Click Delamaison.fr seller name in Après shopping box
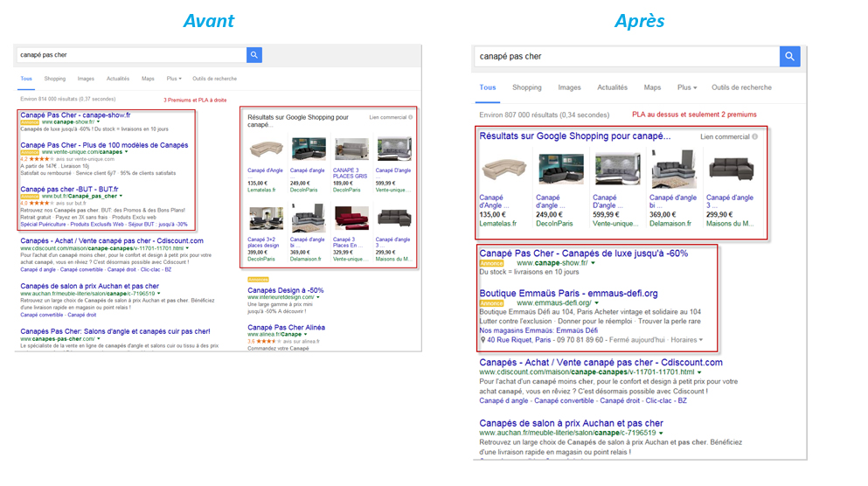Screen dimensions: 868x486 670,224
